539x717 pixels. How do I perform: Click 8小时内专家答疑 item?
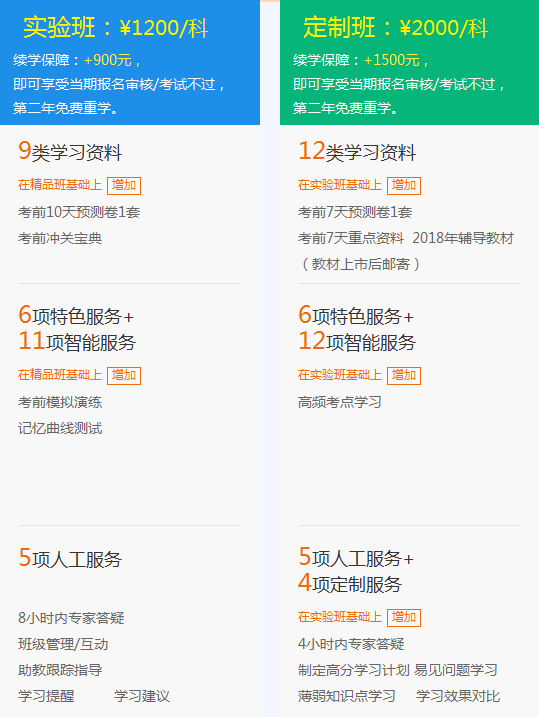tap(71, 618)
